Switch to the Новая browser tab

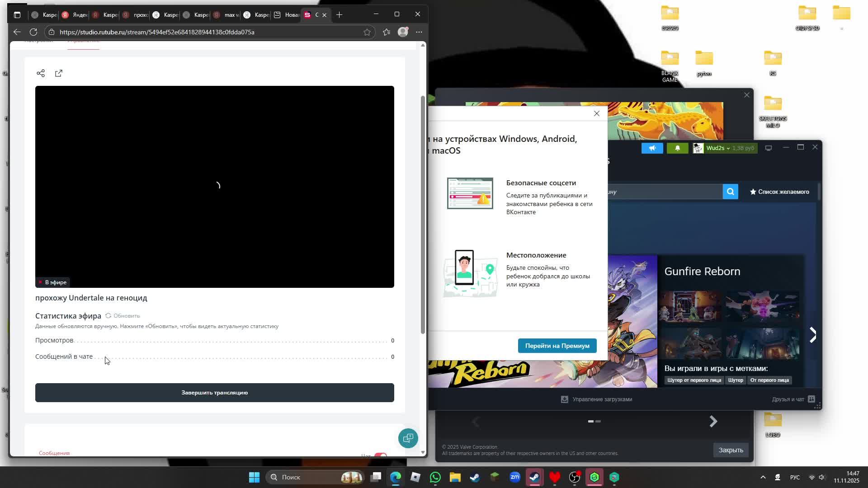pyautogui.click(x=287, y=15)
